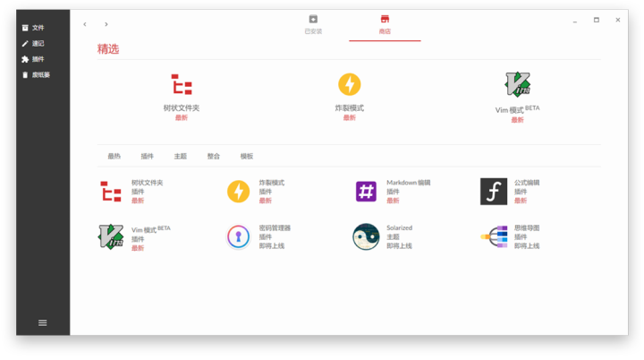Switch to the 商店 tab
644x360 pixels.
click(385, 25)
